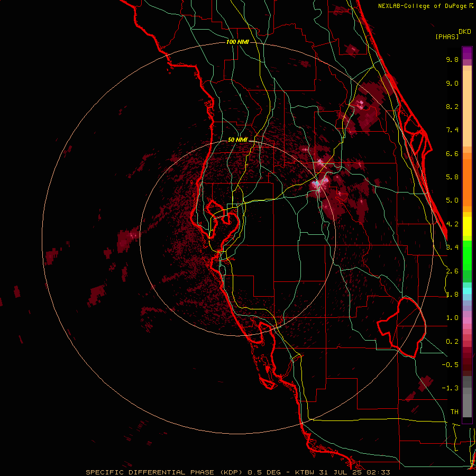Click the 31 JUL 25 date text
Viewport: 476px width, 476px height.
tap(340, 472)
